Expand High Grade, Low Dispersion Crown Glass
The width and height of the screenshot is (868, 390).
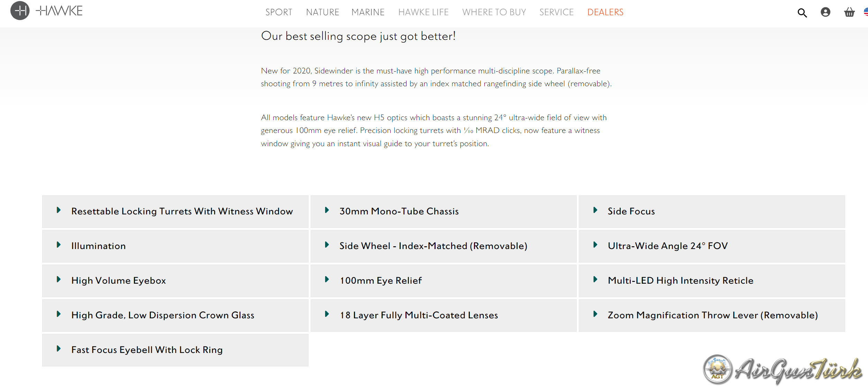click(x=163, y=315)
